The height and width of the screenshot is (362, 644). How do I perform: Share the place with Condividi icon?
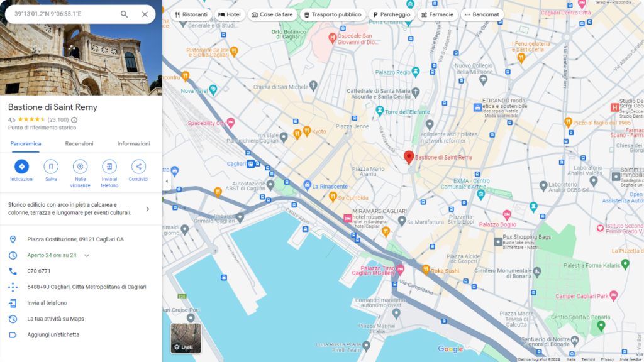click(138, 167)
